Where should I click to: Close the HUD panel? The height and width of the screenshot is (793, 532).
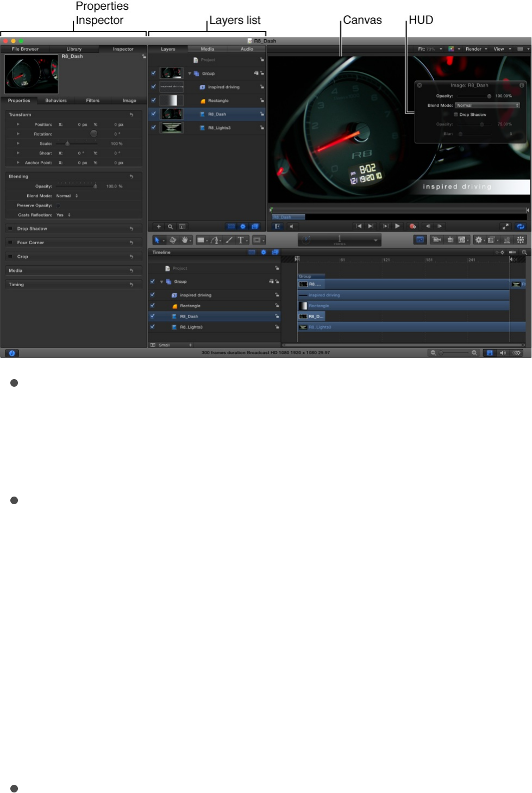coord(420,85)
